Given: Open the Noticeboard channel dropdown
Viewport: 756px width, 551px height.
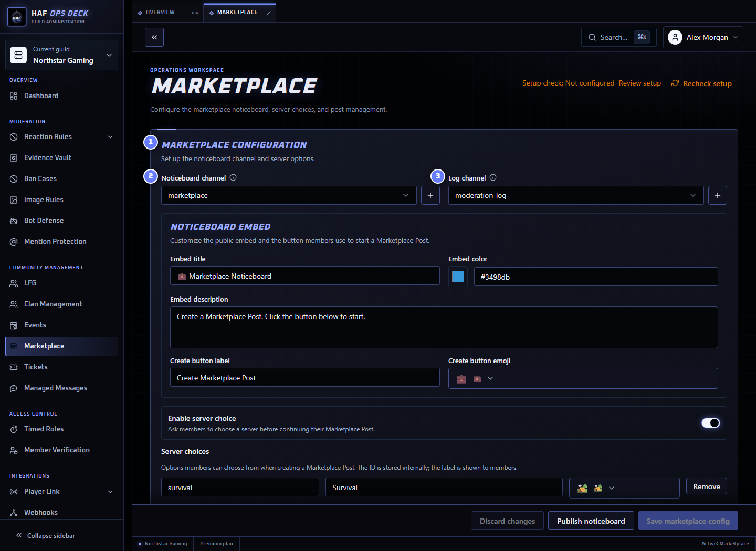Looking at the screenshot, I should (289, 195).
